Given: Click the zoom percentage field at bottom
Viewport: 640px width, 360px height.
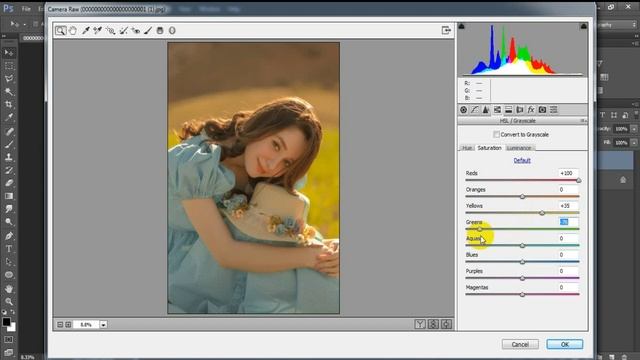Looking at the screenshot, I should 86,324.
